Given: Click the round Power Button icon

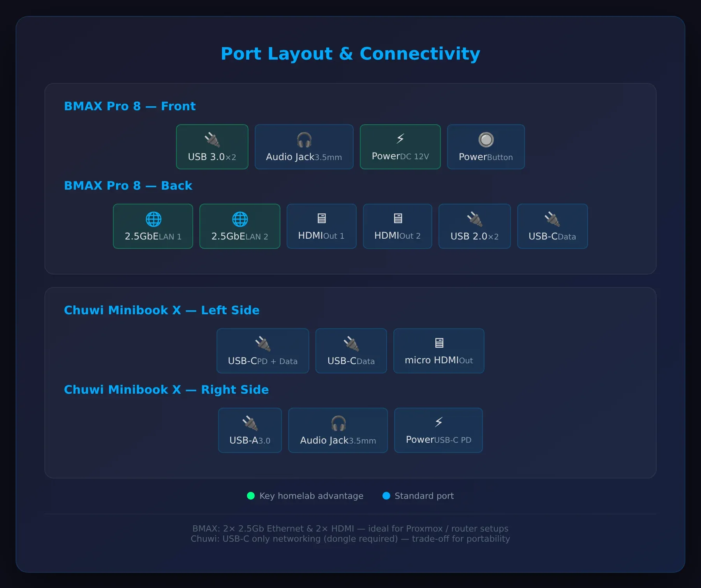Looking at the screenshot, I should pyautogui.click(x=486, y=139).
